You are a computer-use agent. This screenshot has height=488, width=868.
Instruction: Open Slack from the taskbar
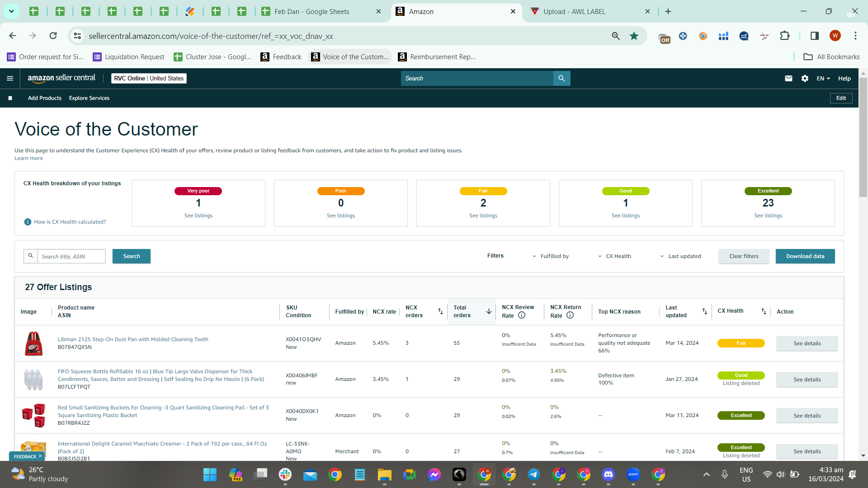tap(285, 474)
